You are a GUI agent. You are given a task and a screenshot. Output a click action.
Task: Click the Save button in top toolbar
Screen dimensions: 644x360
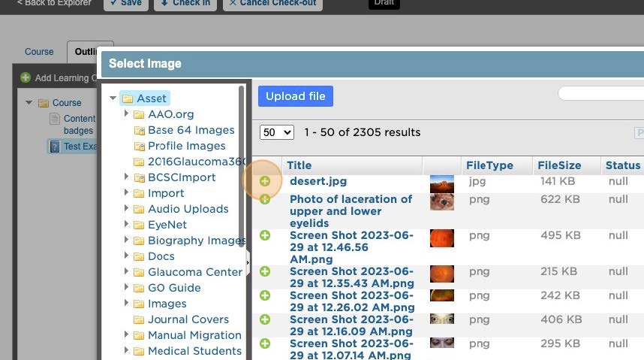coord(126,4)
